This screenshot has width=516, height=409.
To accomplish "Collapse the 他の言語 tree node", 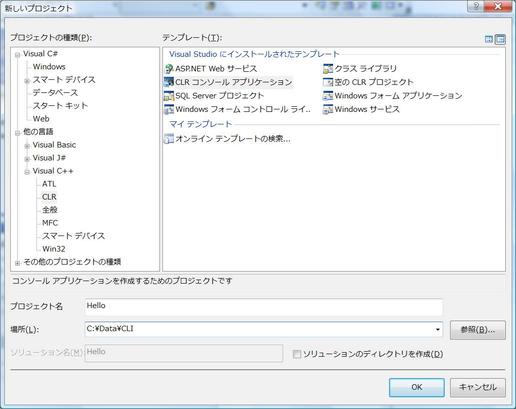I will point(17,133).
